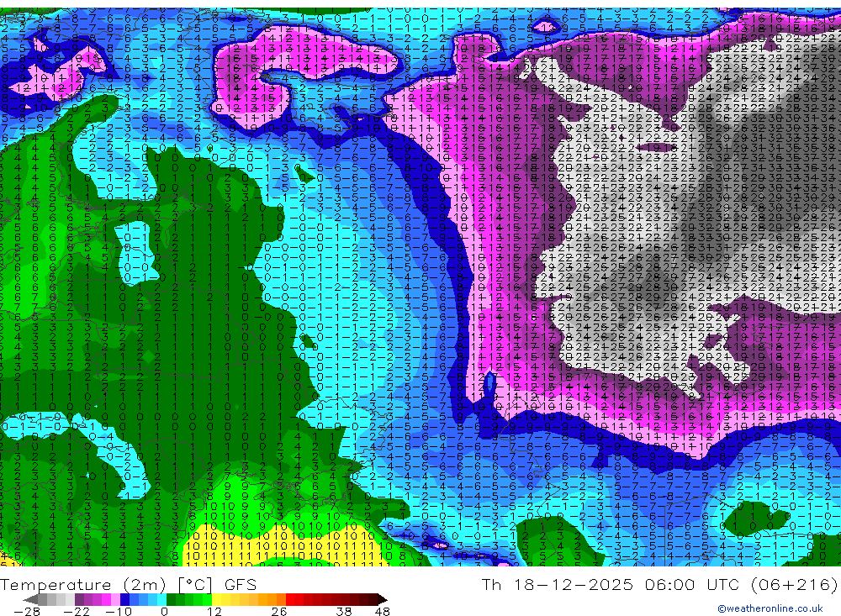Click the -22 legend label

tap(77, 611)
